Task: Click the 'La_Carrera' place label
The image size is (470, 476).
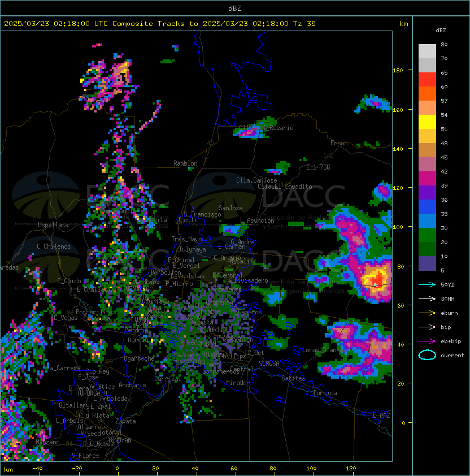Action: point(64,368)
